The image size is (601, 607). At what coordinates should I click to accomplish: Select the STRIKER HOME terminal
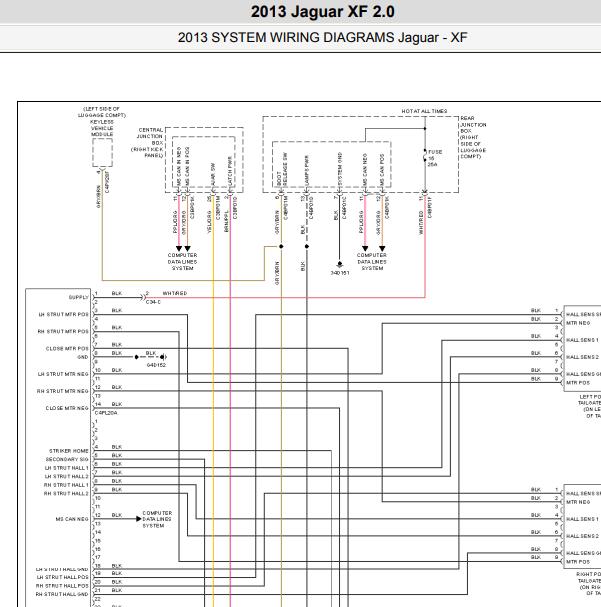click(69, 451)
